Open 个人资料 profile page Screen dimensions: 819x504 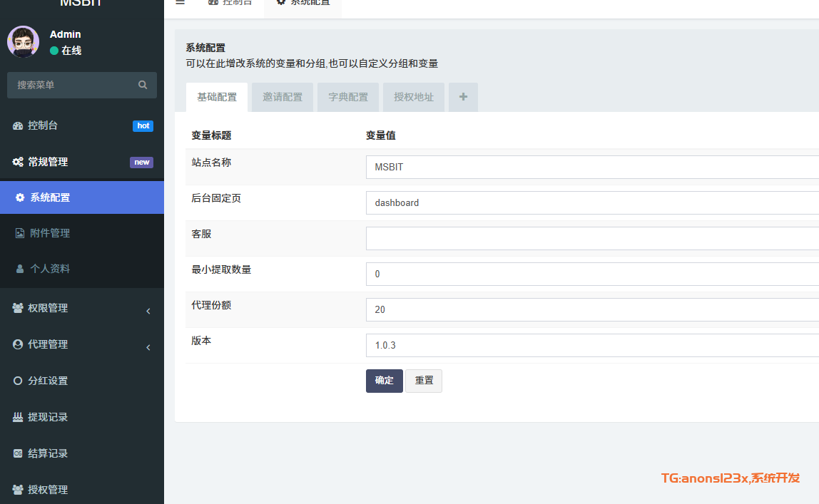pyautogui.click(x=50, y=269)
